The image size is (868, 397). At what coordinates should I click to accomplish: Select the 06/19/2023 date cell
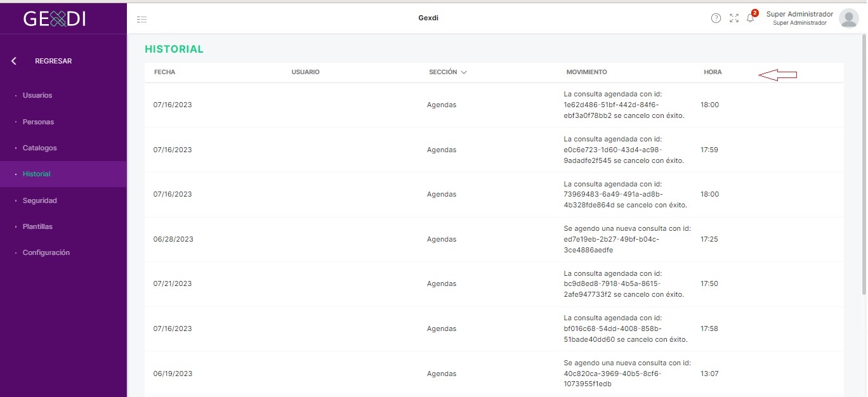coord(173,374)
